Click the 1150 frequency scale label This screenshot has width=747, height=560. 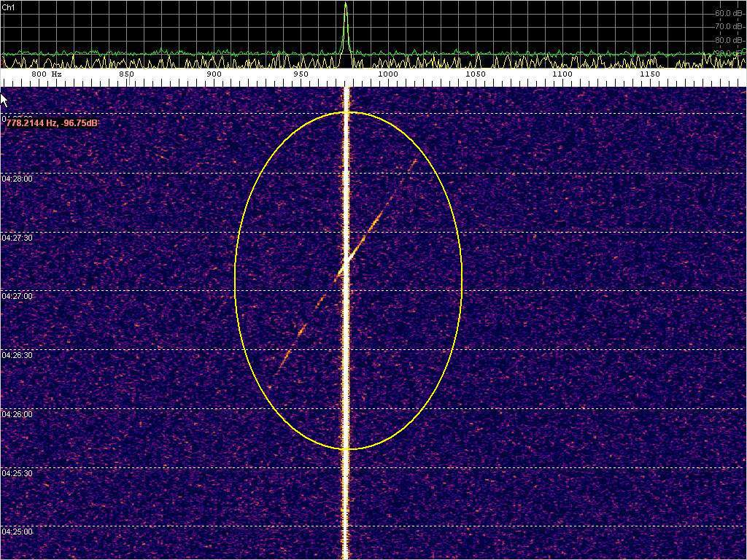pyautogui.click(x=649, y=74)
